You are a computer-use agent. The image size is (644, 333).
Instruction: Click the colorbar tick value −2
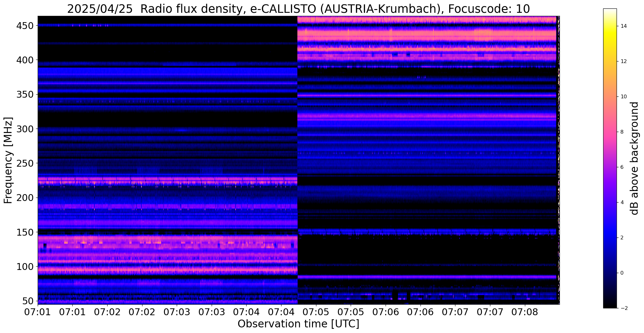[x=624, y=308]
